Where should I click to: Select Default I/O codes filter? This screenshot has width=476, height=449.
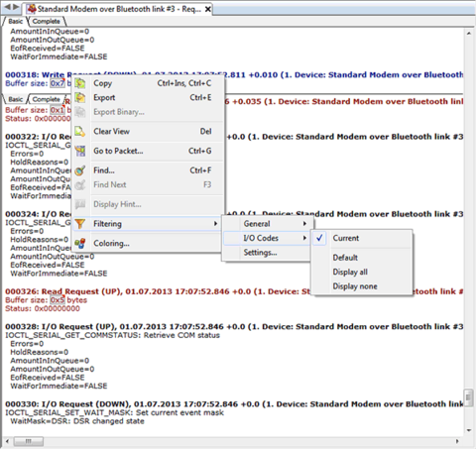pyautogui.click(x=345, y=258)
